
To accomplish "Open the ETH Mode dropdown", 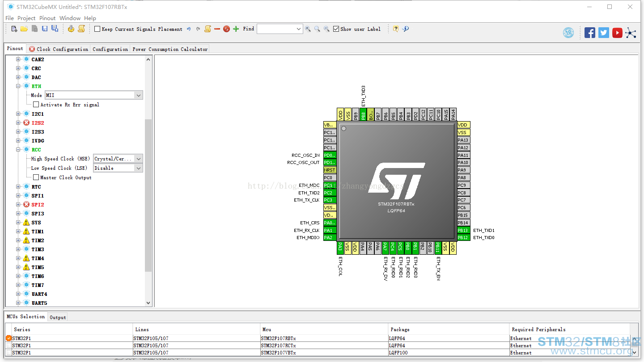I will (139, 95).
